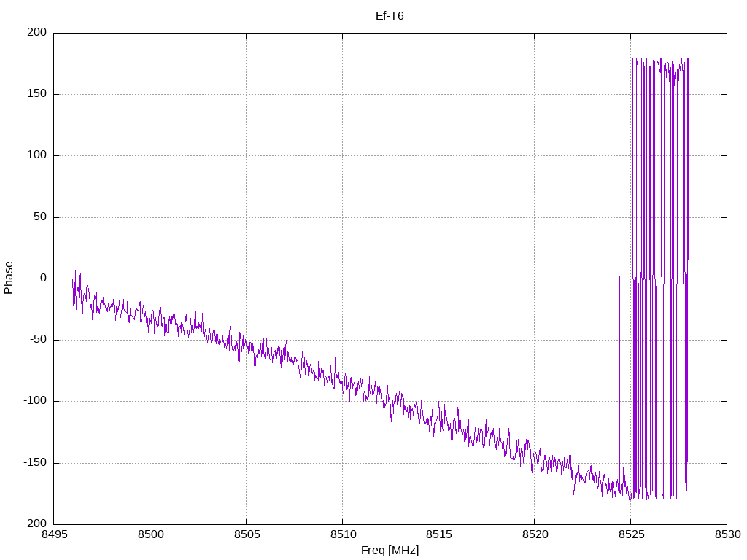The width and height of the screenshot is (747, 560).
Task: Click the -200 y-axis tick label
Action: pos(35,524)
